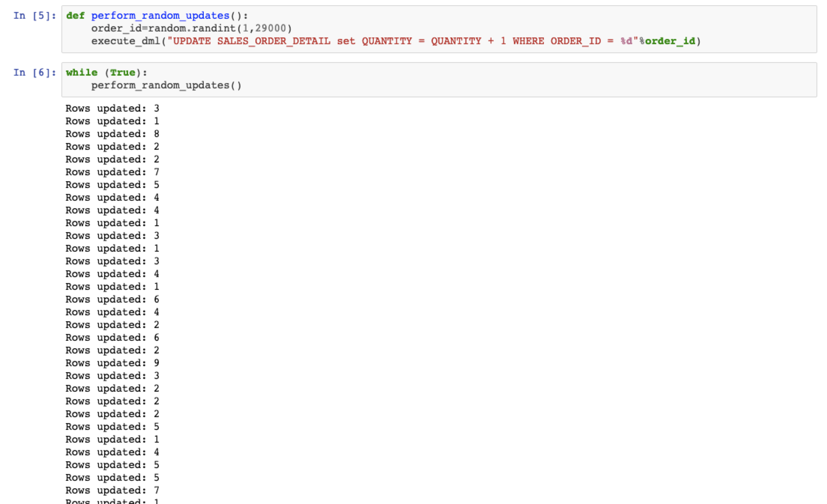The width and height of the screenshot is (827, 504).
Task: Click the In [5] cell prompt
Action: click(x=34, y=16)
